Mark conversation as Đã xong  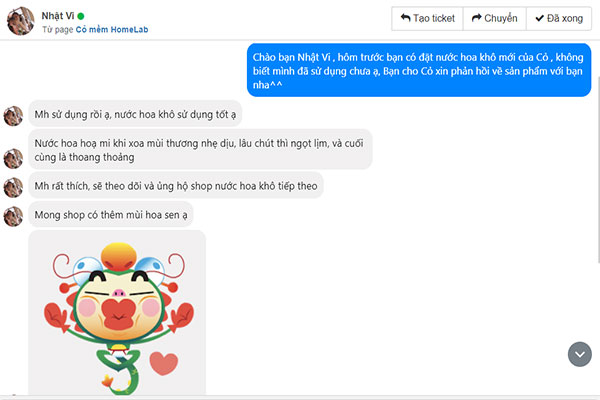[x=559, y=18]
